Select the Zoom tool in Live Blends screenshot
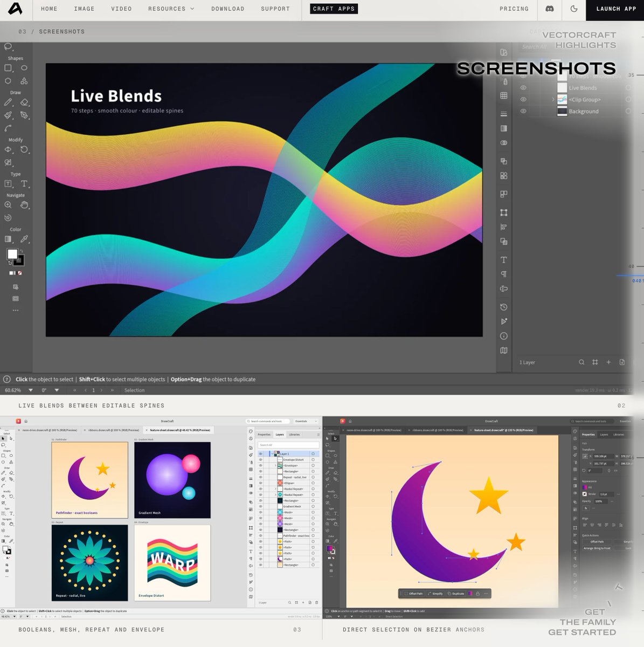The height and width of the screenshot is (647, 644). 8,205
